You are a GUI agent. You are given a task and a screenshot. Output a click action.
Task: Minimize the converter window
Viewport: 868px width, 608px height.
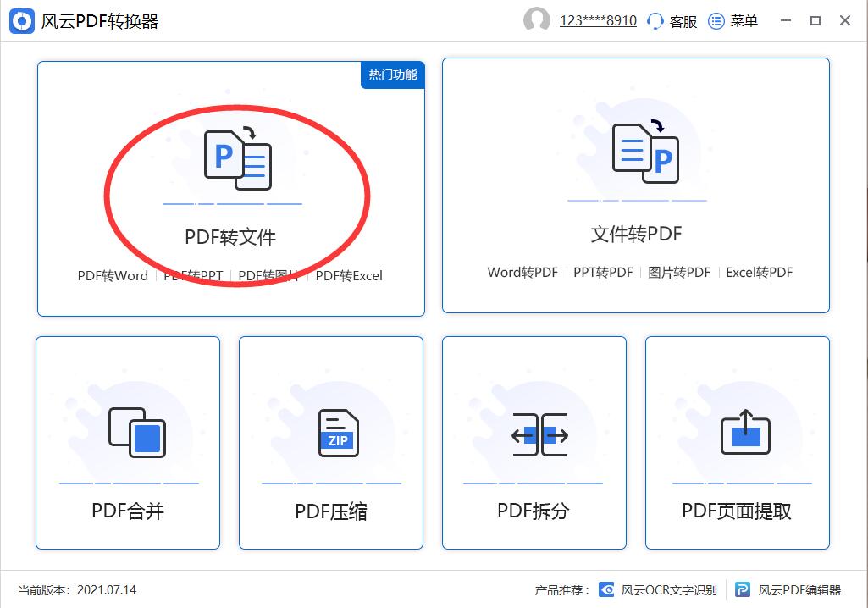[786, 20]
